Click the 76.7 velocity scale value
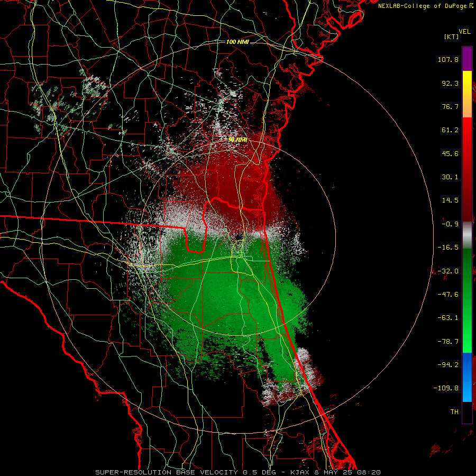The height and width of the screenshot is (476, 476). [x=450, y=106]
